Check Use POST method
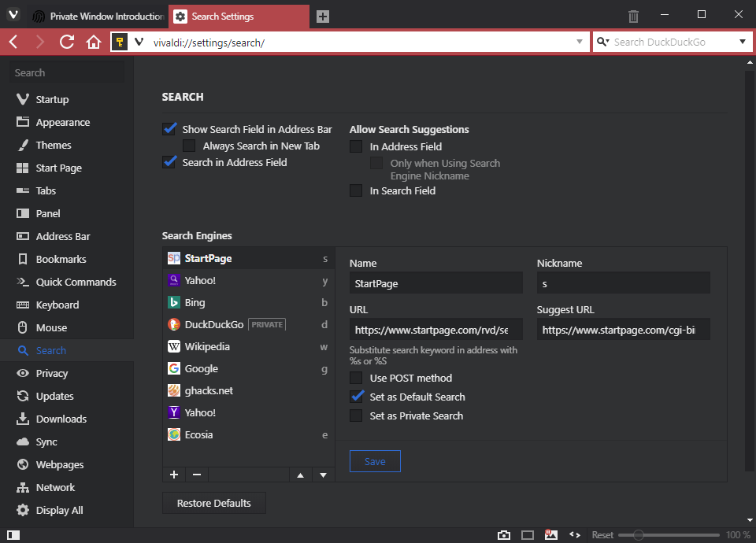 pos(356,378)
